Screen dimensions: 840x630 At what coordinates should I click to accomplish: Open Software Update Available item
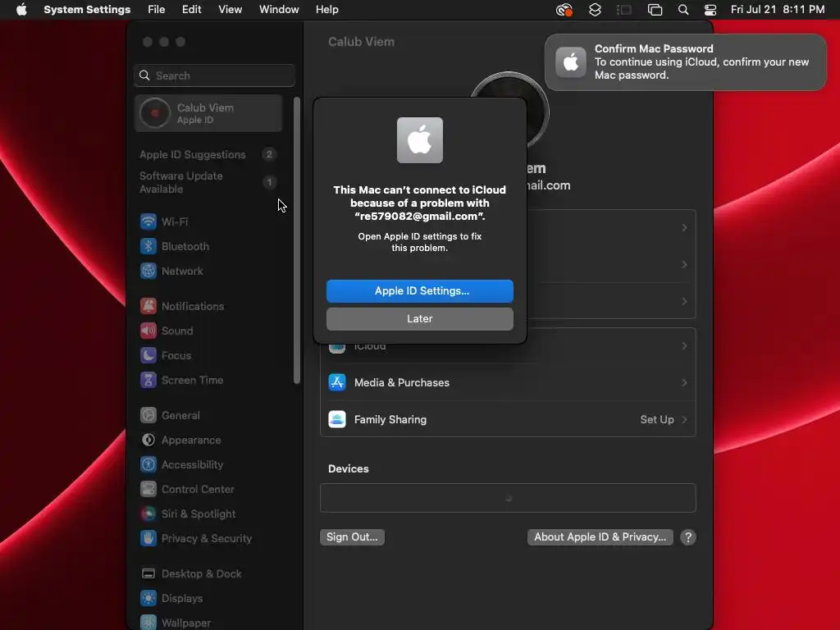(x=208, y=182)
